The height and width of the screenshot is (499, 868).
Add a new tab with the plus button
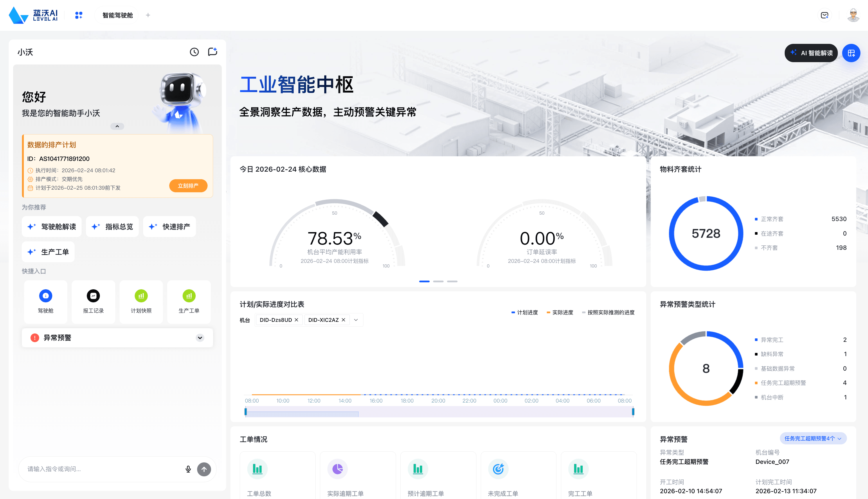tap(148, 15)
